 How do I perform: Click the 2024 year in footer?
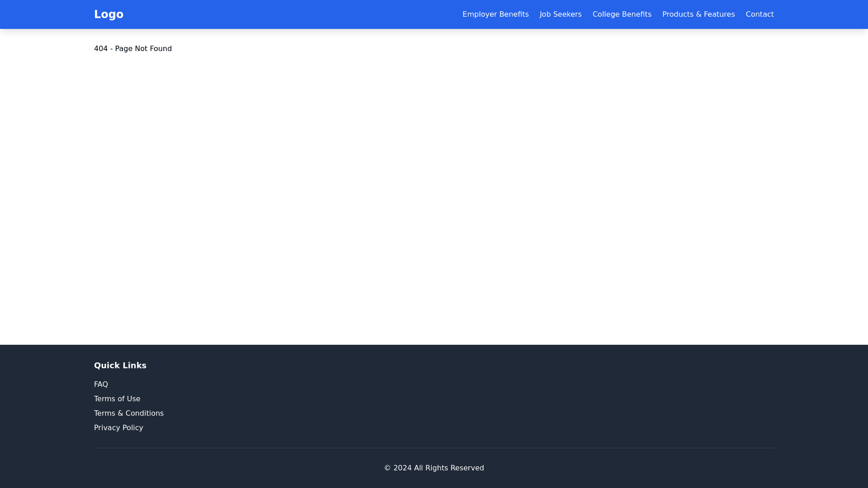[402, 468]
